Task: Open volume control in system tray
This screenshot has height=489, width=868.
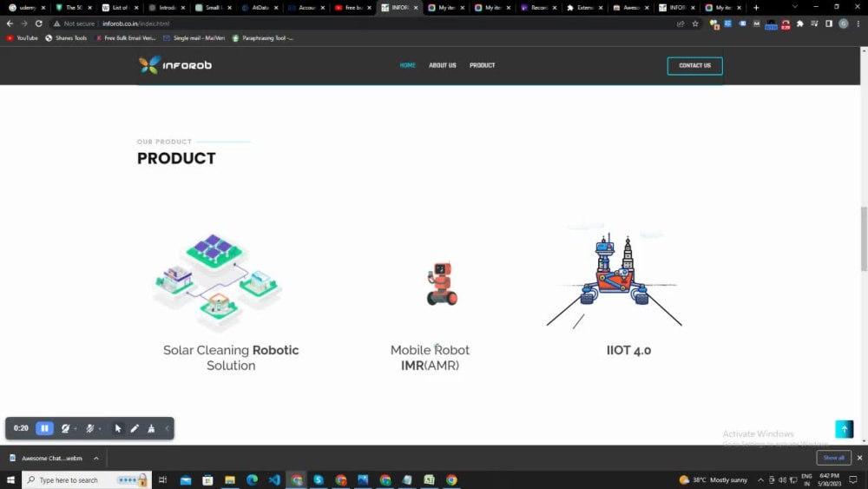Action: (x=782, y=479)
